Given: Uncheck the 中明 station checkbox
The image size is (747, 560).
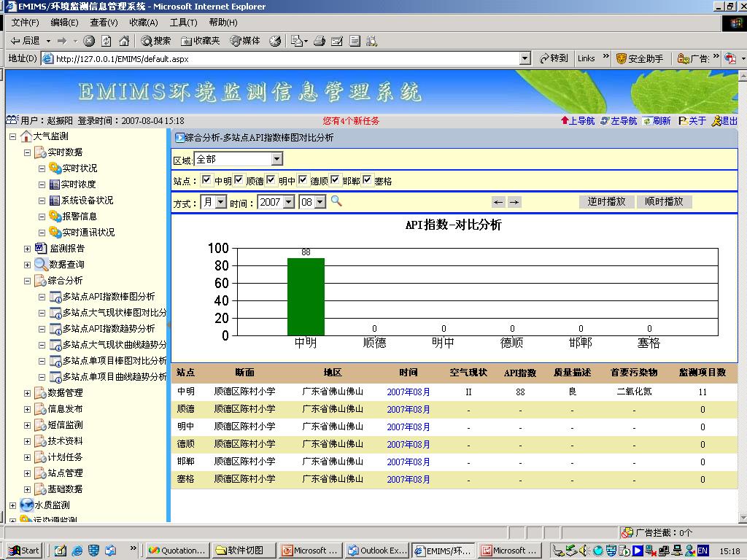Looking at the screenshot, I should [206, 179].
